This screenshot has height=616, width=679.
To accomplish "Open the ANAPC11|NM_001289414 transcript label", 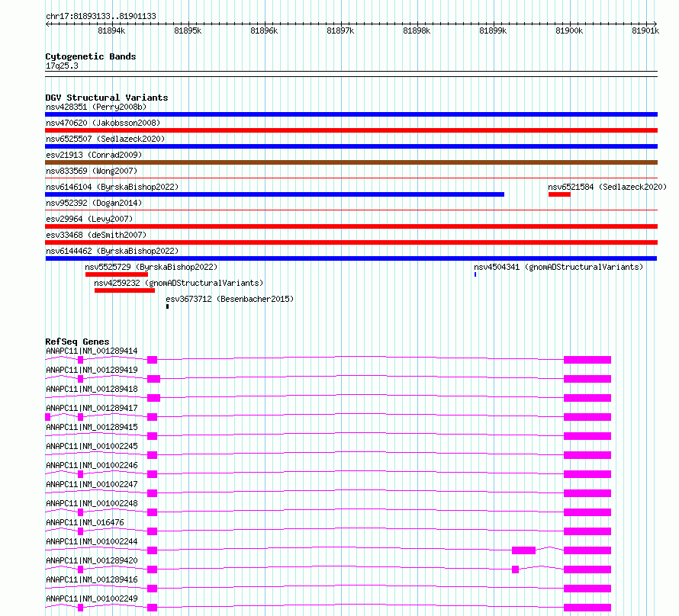I will point(92,351).
